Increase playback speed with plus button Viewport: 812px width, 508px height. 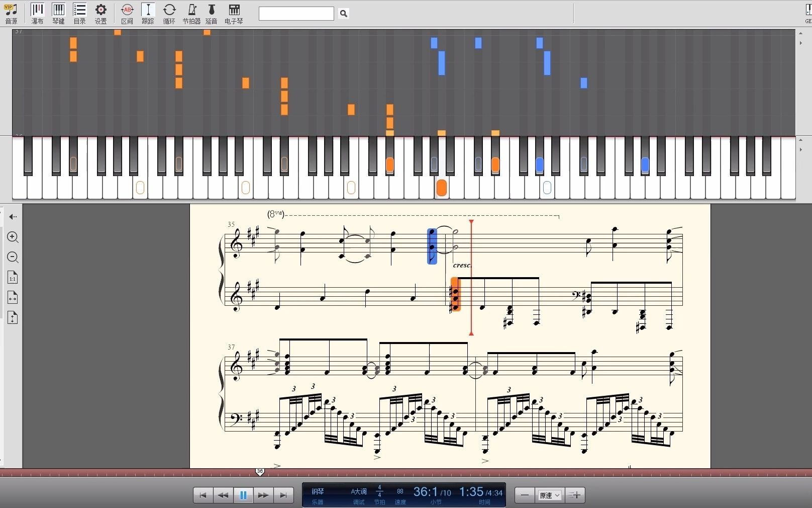click(575, 495)
